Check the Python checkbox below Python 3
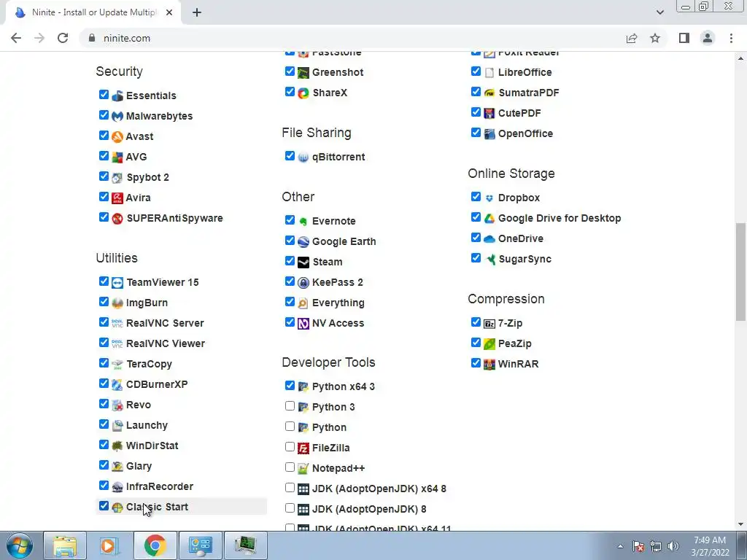747x560 pixels. (x=290, y=426)
